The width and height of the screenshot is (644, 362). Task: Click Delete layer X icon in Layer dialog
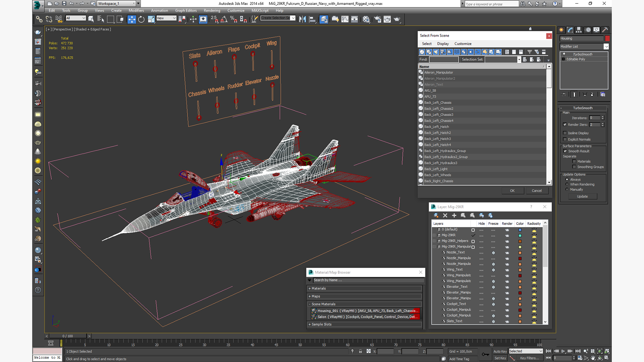coord(445,216)
